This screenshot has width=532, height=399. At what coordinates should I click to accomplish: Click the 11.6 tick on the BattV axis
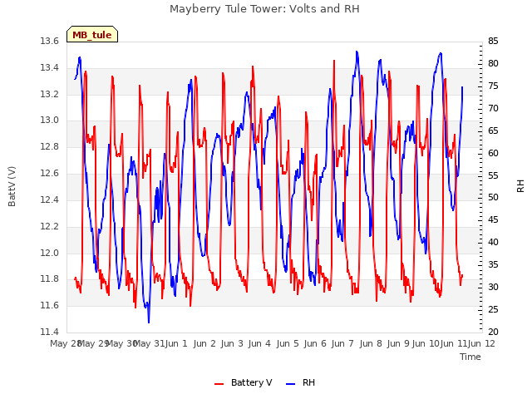(49, 305)
